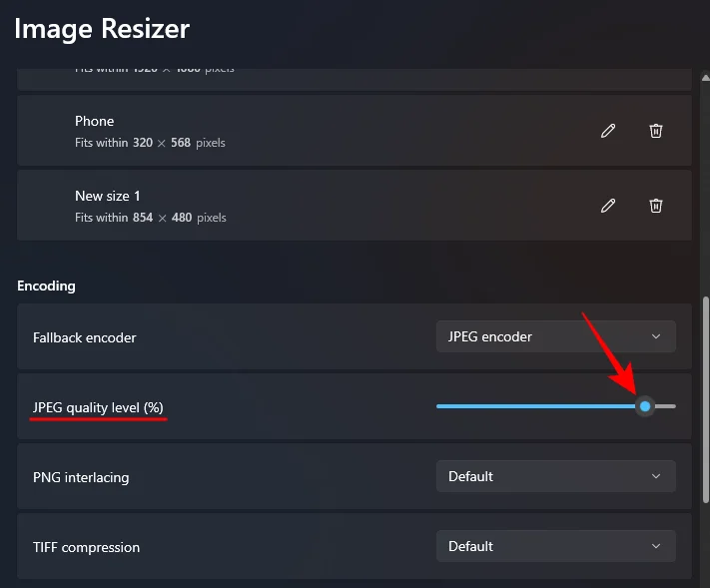The image size is (710, 588).
Task: Click the Image Resizer page title
Action: point(102,29)
